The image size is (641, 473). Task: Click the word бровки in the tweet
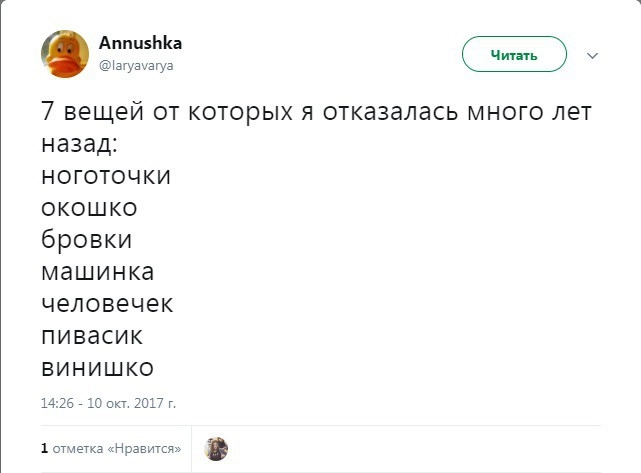coord(87,240)
